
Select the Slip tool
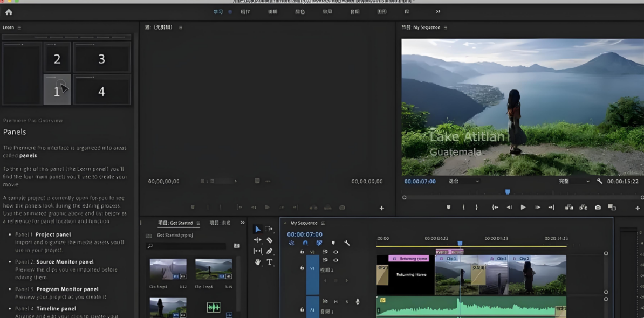coord(257,251)
